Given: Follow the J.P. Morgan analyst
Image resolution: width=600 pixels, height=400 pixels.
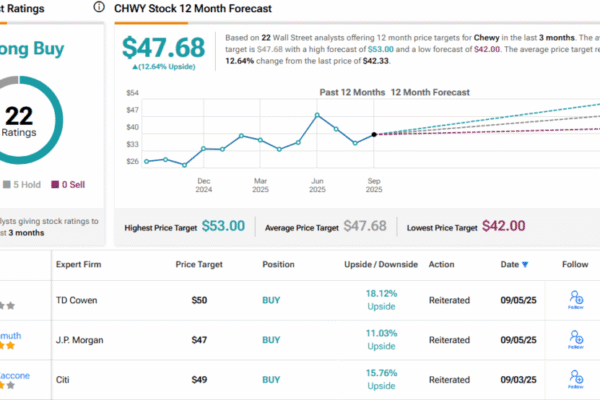Looking at the screenshot, I should pos(576,340).
